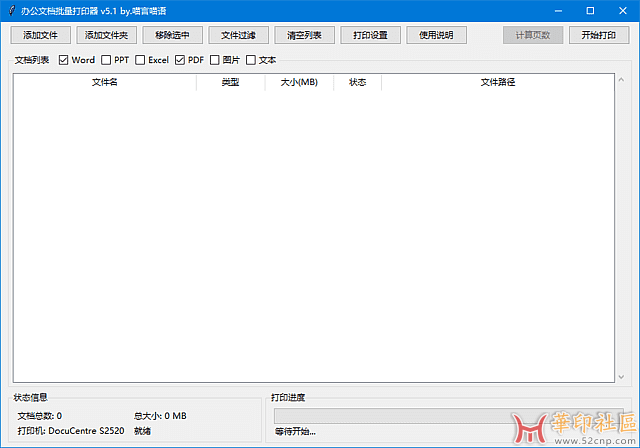Open the 添加文件夹 folder picker
Screen dimensions: 640x448
[x=107, y=35]
